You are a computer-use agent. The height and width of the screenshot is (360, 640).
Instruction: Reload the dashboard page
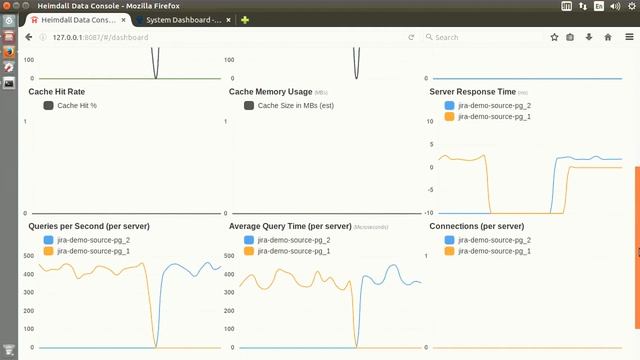pos(411,37)
